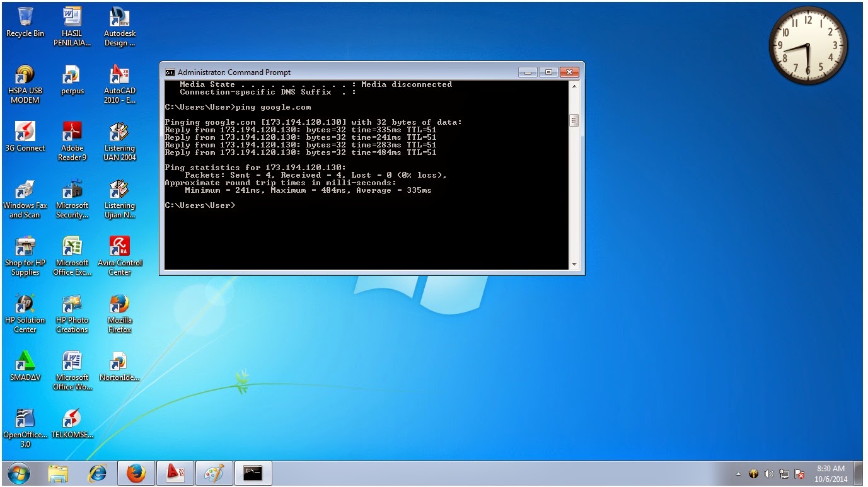Switch to Firefox on the taskbar
Viewport: 868px width, 487px height.
136,473
